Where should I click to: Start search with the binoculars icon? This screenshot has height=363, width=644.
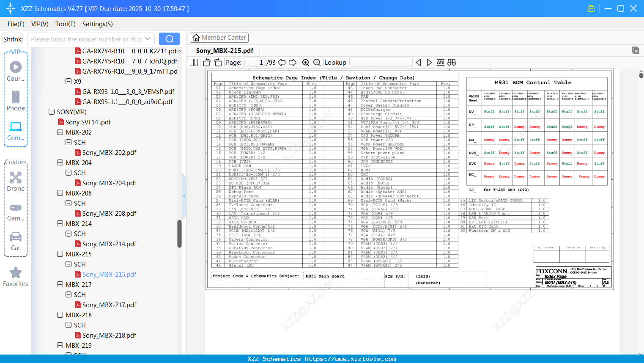pyautogui.click(x=452, y=63)
